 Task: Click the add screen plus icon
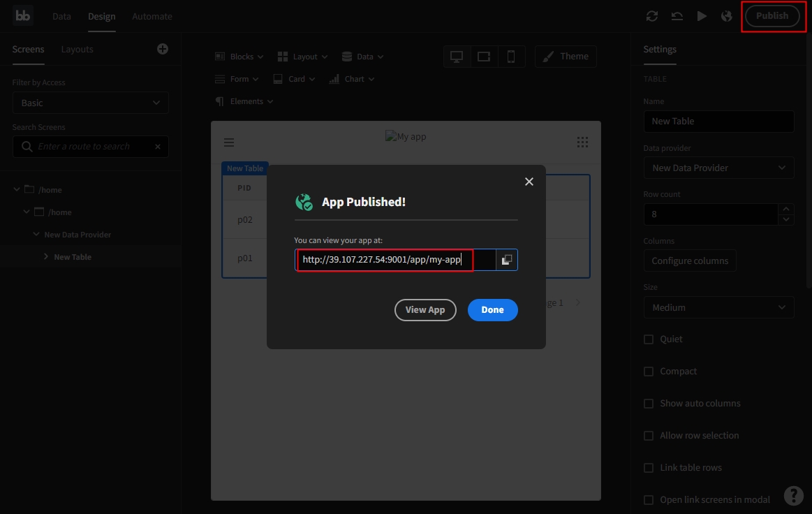163,49
